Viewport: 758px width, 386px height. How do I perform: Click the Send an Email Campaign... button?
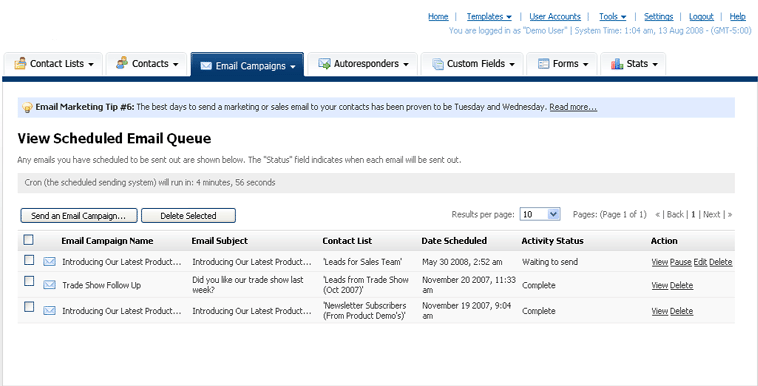pos(79,216)
